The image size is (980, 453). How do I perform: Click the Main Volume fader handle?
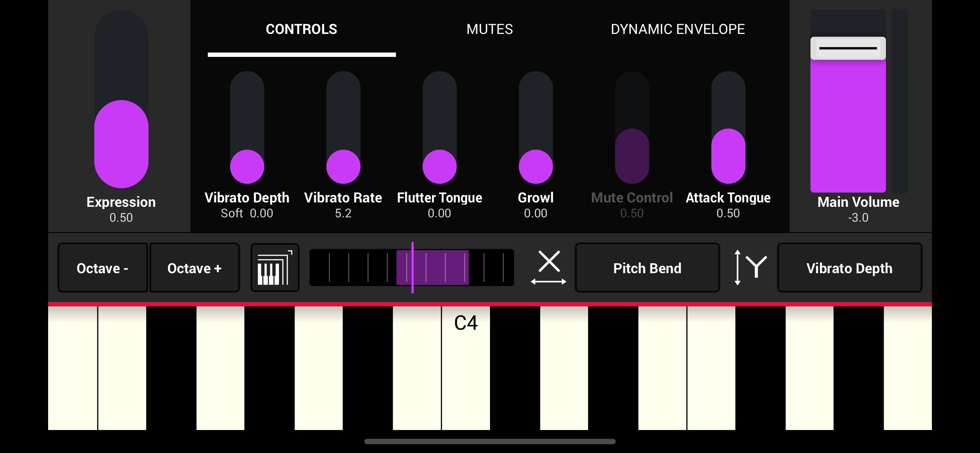click(848, 49)
